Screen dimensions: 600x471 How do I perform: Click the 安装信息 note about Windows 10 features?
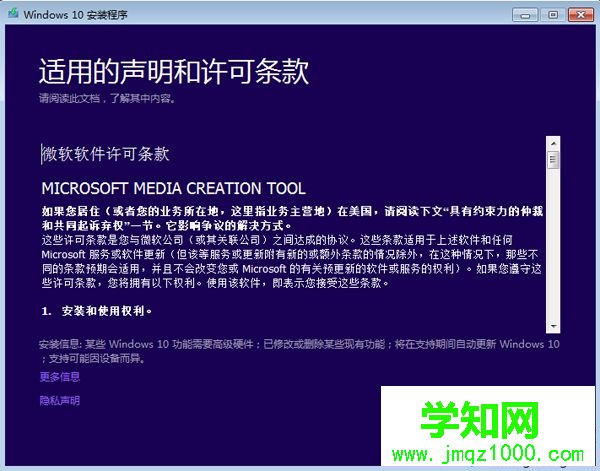coord(299,351)
